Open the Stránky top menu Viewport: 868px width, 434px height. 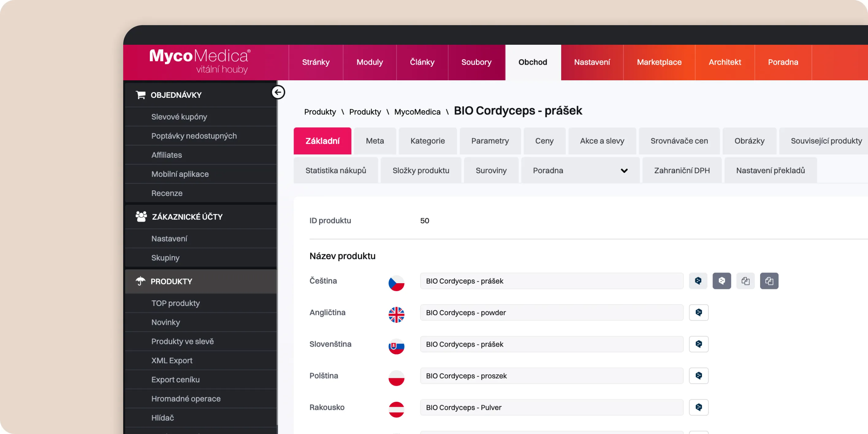point(316,62)
